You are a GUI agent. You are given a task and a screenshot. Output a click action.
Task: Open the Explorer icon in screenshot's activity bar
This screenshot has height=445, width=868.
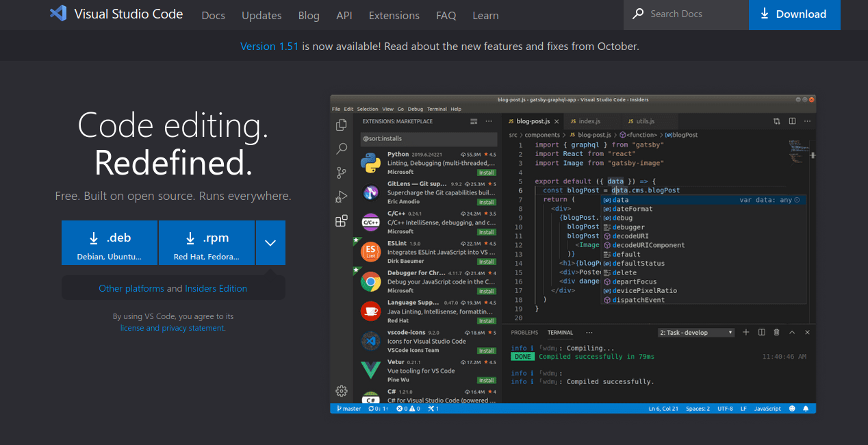point(341,125)
